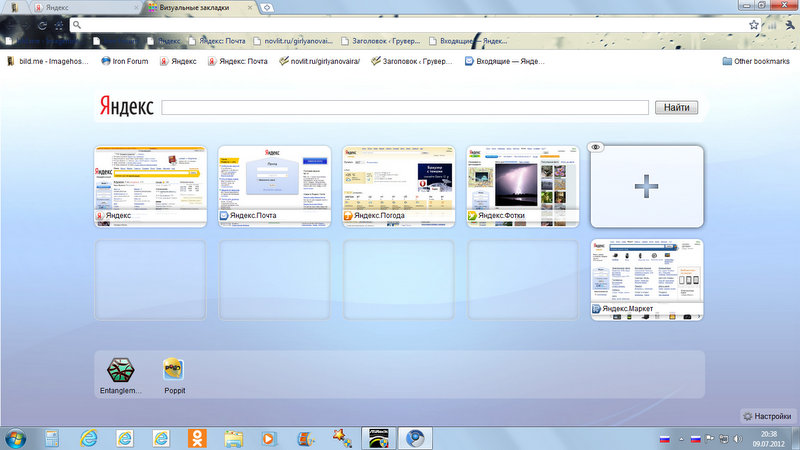The height and width of the screenshot is (450, 800).
Task: Open the wrench settings menu
Action: 790,25
